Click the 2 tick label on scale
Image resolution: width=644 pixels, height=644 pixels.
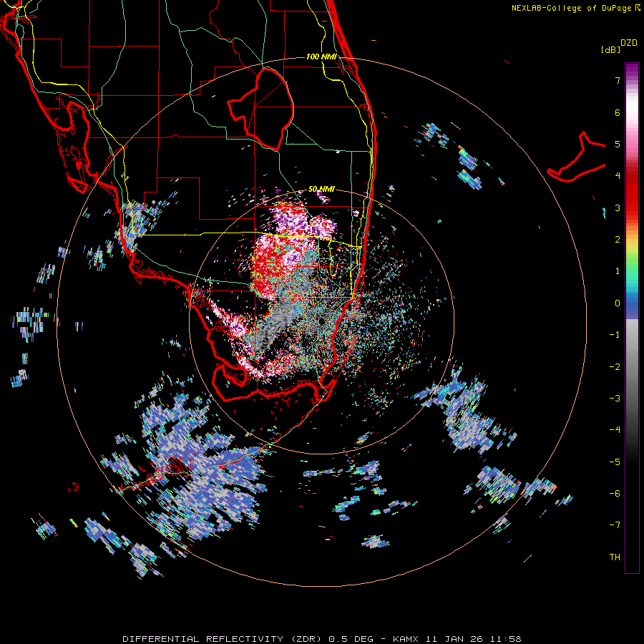618,240
